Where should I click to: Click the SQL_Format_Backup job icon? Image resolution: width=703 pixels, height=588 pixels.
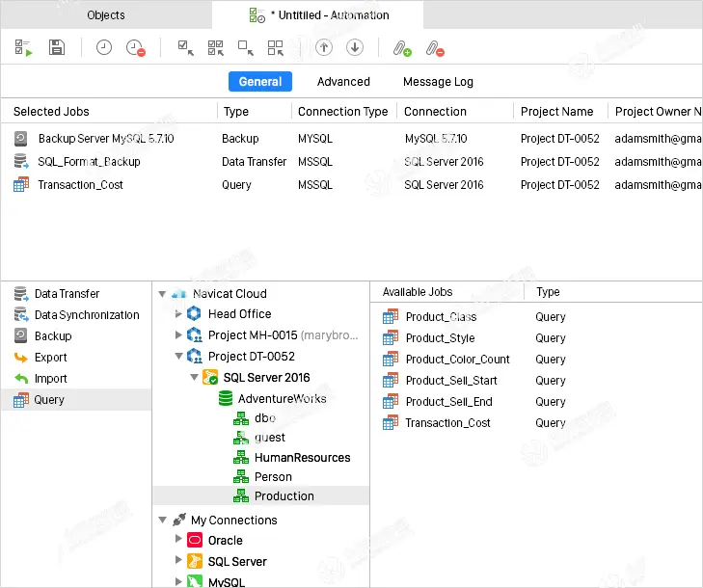tap(21, 161)
